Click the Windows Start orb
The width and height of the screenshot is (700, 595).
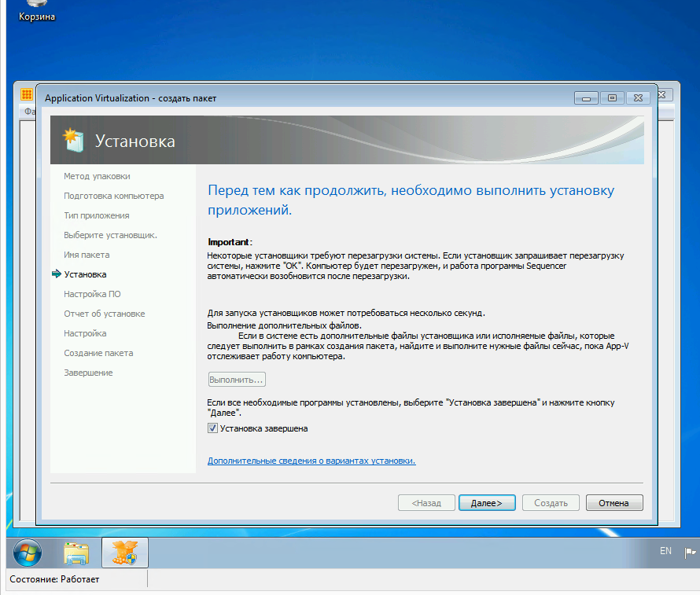click(28, 553)
